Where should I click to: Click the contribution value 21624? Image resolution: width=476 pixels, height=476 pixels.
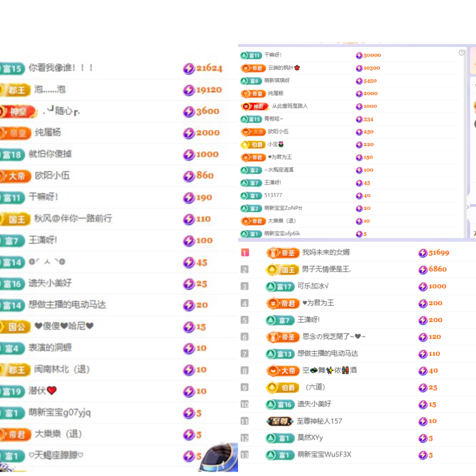(x=209, y=68)
